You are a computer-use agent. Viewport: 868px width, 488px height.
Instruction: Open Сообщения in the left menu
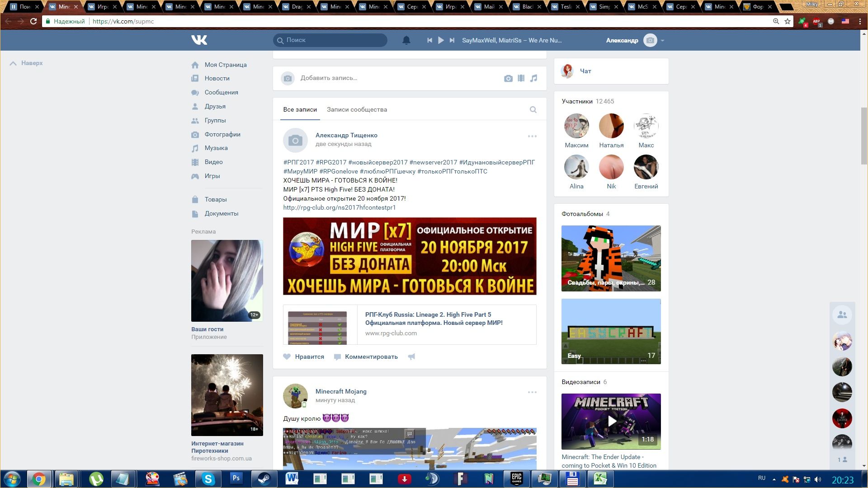tap(221, 92)
